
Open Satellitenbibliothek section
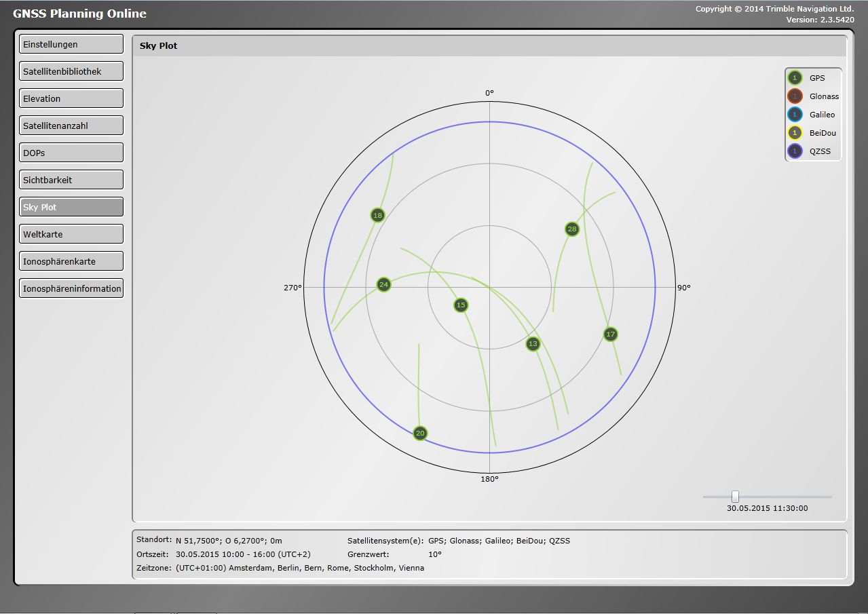[x=71, y=71]
